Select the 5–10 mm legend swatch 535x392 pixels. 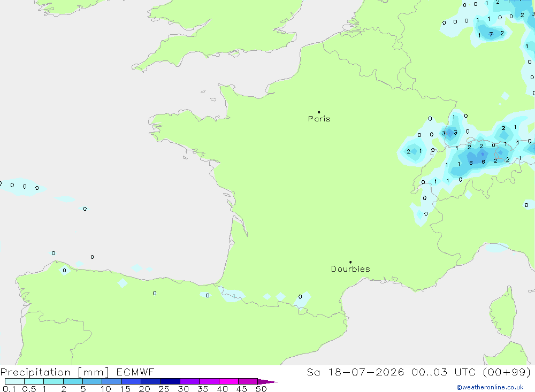coord(93,381)
